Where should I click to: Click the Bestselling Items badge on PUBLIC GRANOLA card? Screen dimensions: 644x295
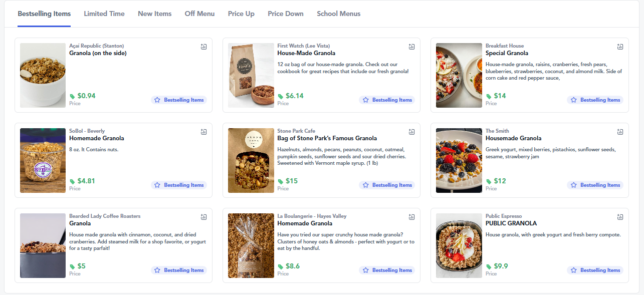coord(595,270)
